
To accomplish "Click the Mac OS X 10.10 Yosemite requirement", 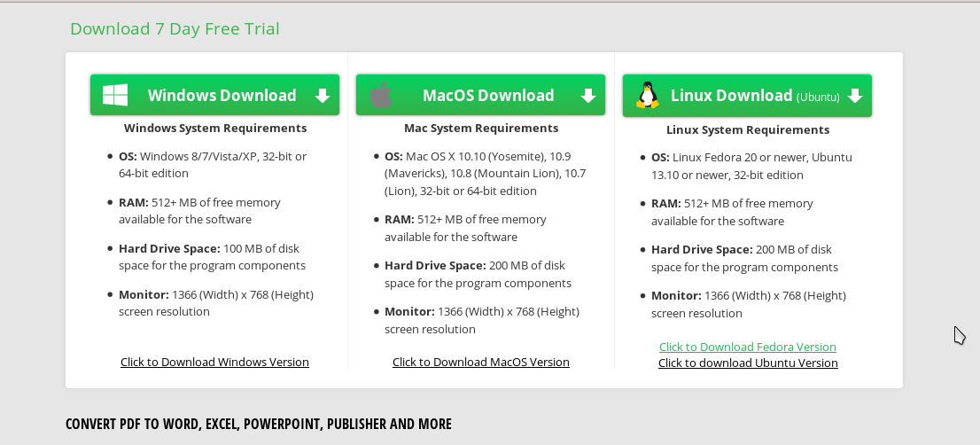I will click(485, 174).
